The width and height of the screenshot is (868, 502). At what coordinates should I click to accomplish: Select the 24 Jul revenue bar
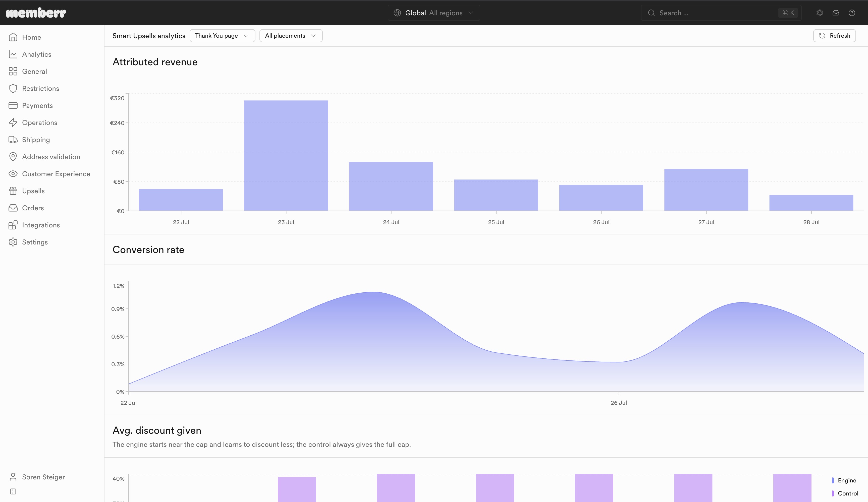click(x=391, y=186)
